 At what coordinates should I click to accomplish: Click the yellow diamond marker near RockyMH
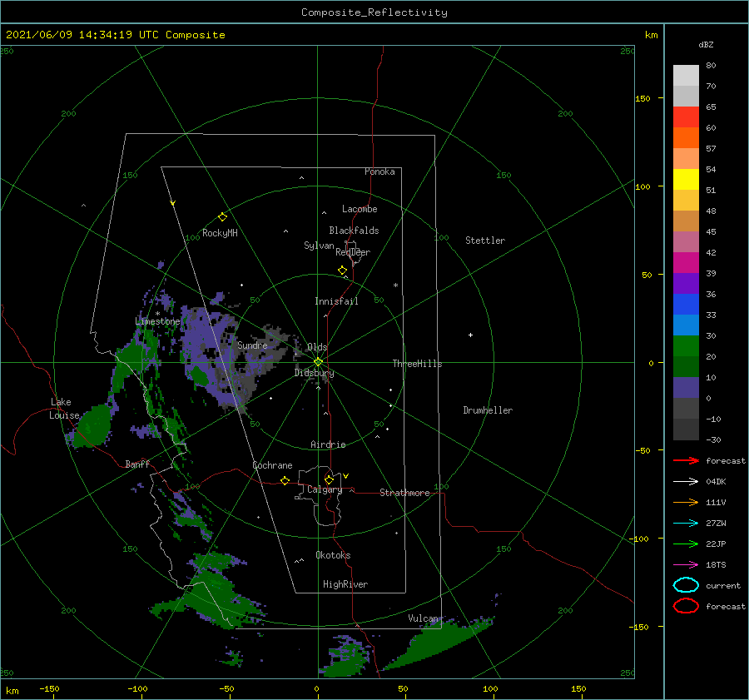coord(222,217)
